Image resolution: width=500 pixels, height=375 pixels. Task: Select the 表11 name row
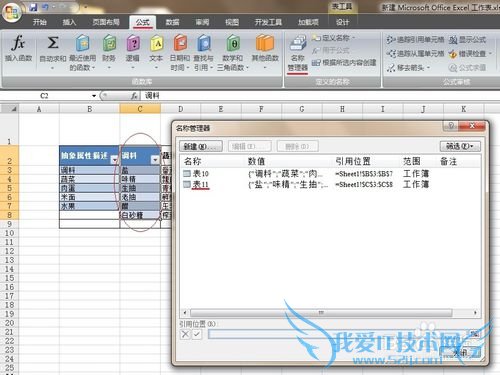[x=330, y=184]
